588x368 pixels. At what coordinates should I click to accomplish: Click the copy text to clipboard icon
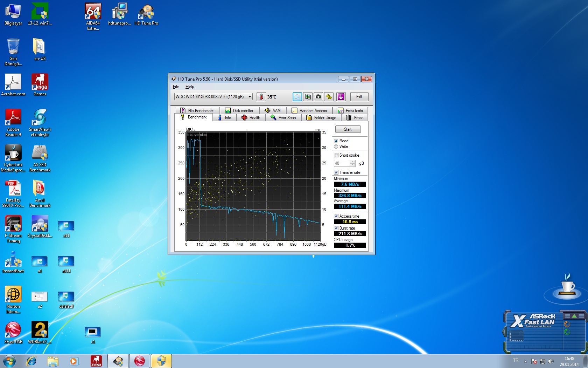[x=297, y=97]
